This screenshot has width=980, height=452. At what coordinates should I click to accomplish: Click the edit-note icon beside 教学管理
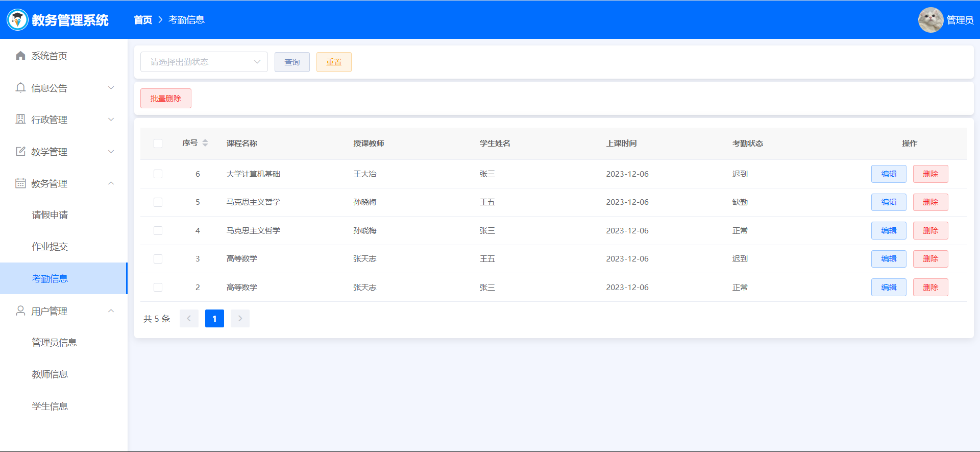pos(20,151)
